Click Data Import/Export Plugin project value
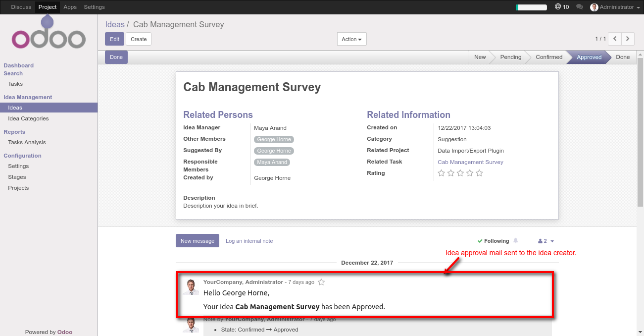Screen dimensions: 644x336 point(471,151)
